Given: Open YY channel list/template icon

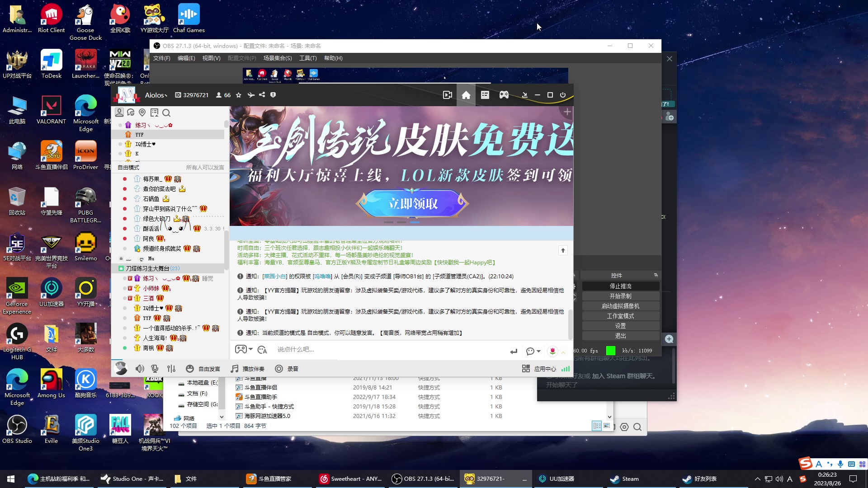Looking at the screenshot, I should click(x=485, y=95).
